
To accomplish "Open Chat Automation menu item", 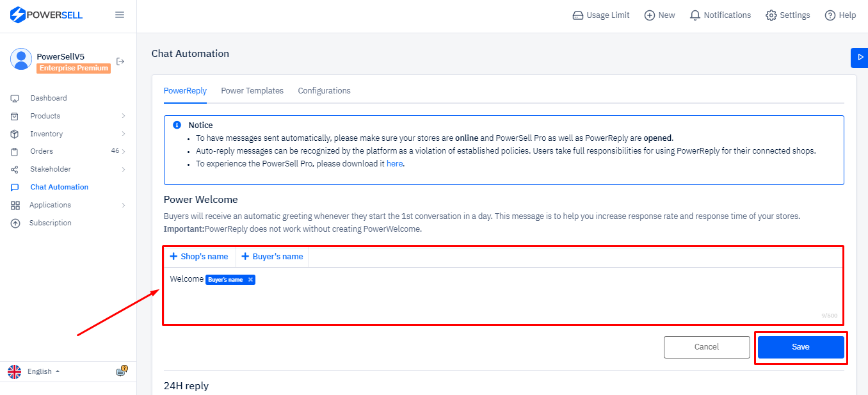I will [x=60, y=187].
